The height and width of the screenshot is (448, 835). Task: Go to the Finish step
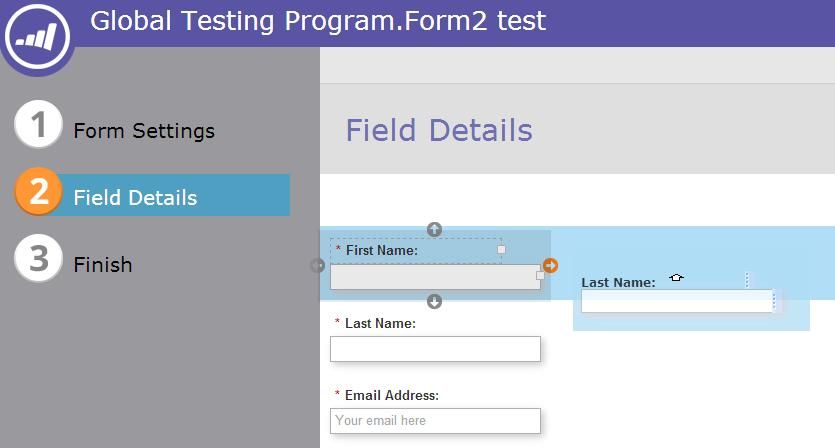103,264
